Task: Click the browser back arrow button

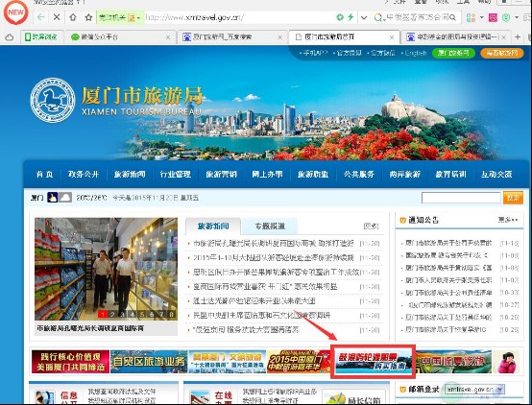Action: pyautogui.click(x=40, y=17)
